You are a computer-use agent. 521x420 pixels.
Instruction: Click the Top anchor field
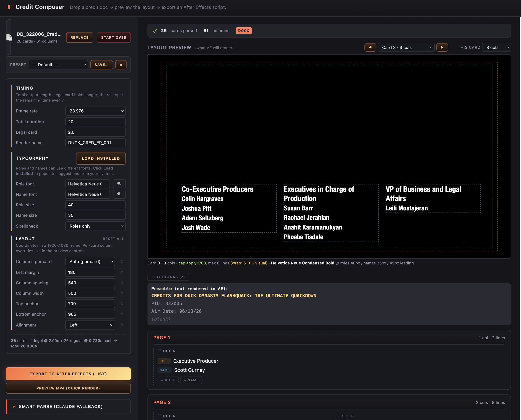(90, 304)
